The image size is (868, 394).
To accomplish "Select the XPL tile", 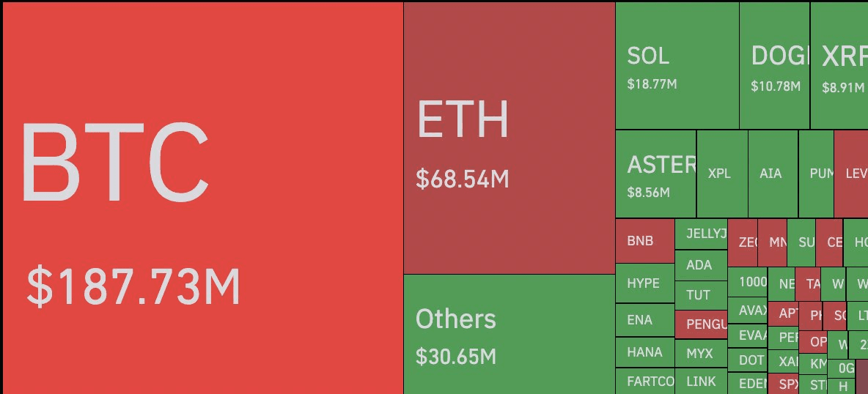I will coord(721,174).
